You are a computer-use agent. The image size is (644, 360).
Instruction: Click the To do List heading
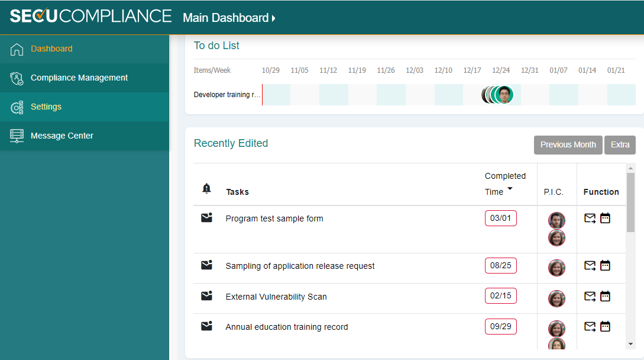point(216,46)
